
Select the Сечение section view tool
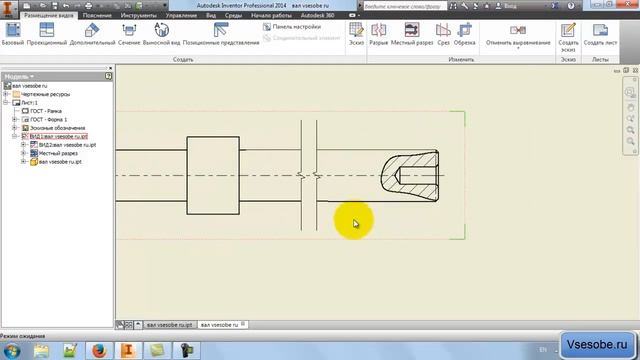129,34
